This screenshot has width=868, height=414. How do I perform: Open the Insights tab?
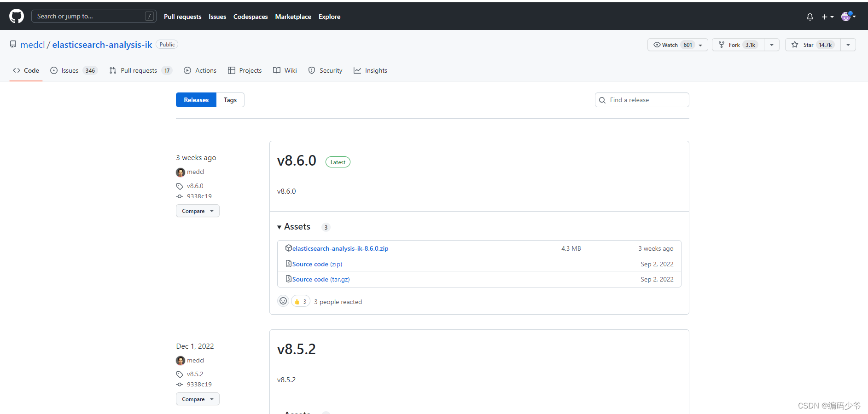370,70
